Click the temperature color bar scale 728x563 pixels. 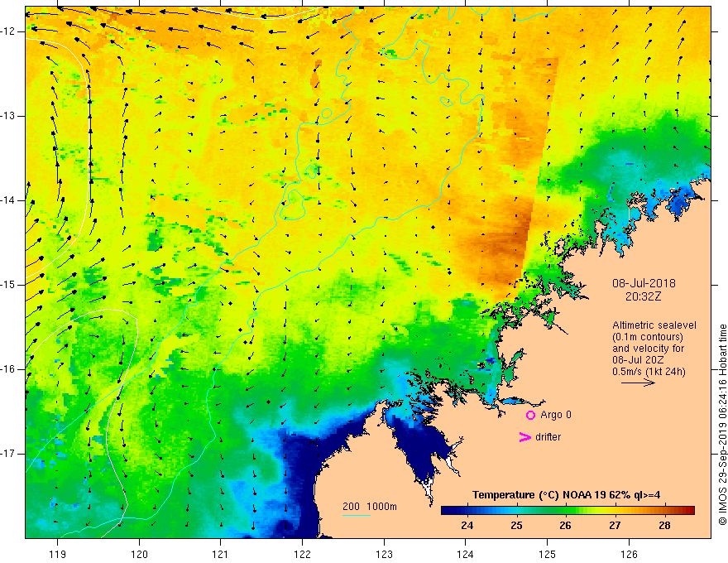(568, 511)
